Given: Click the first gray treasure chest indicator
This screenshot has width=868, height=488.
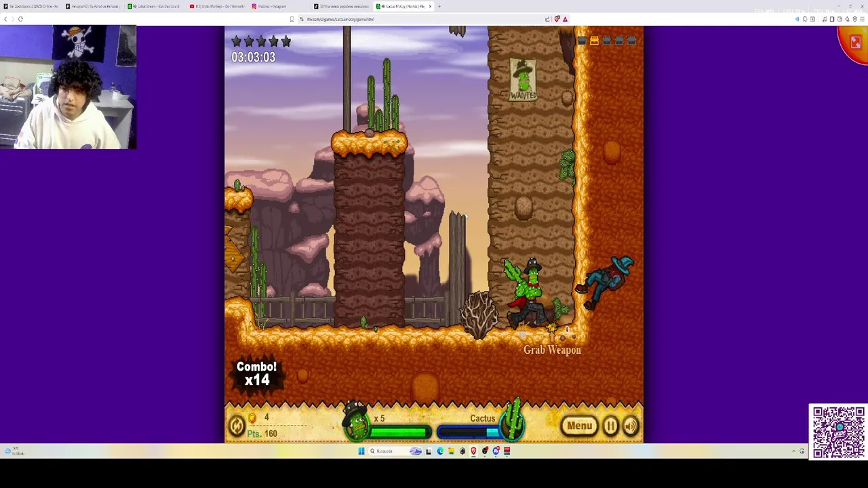Looking at the screenshot, I should [x=581, y=41].
